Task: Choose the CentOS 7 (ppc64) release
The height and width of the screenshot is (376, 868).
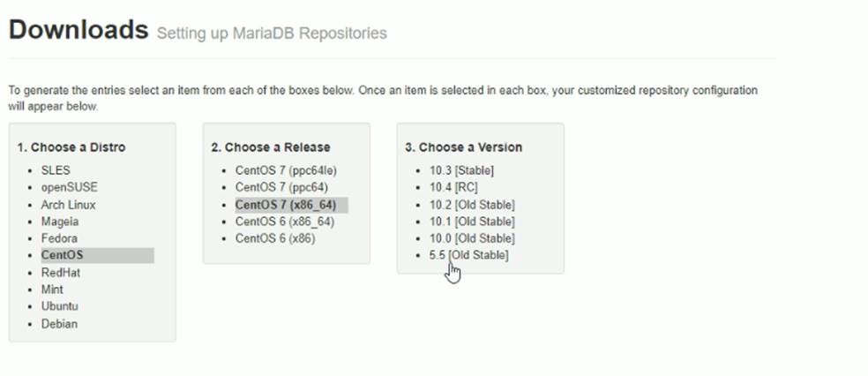Action: pos(279,187)
